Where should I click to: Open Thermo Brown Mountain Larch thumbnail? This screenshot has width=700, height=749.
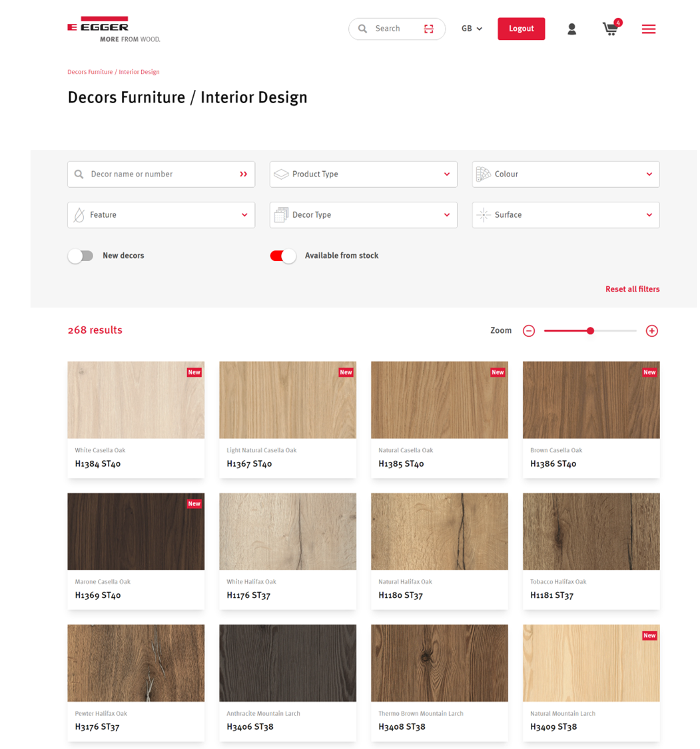coord(440,663)
